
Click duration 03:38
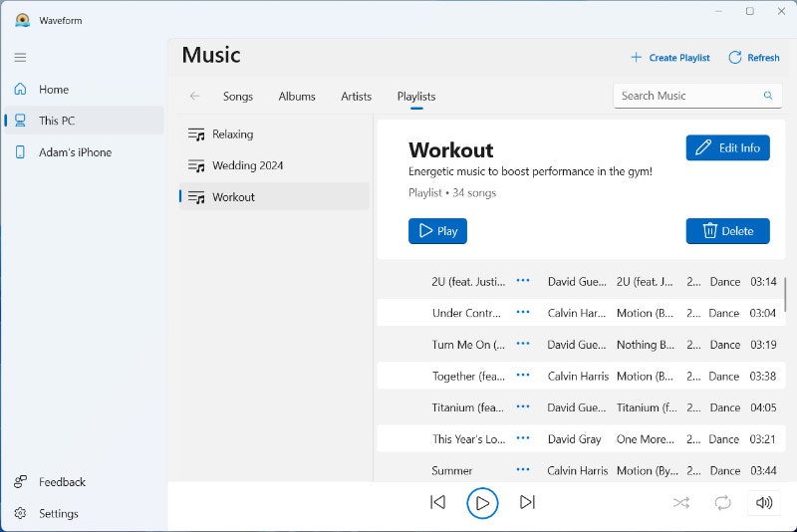click(763, 376)
